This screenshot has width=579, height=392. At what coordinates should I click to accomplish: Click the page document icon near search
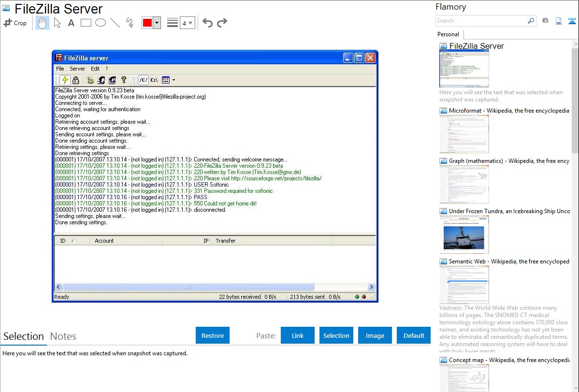tap(559, 21)
